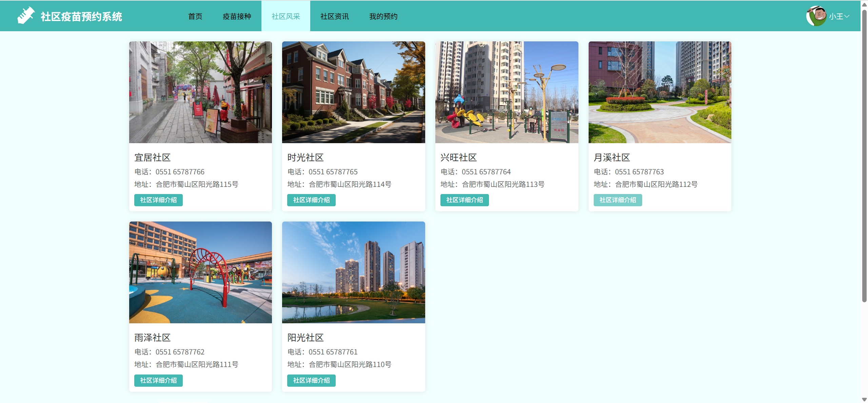Click the 兴旺社区 playground photo
Screen dimensions: 868x403
click(x=507, y=92)
